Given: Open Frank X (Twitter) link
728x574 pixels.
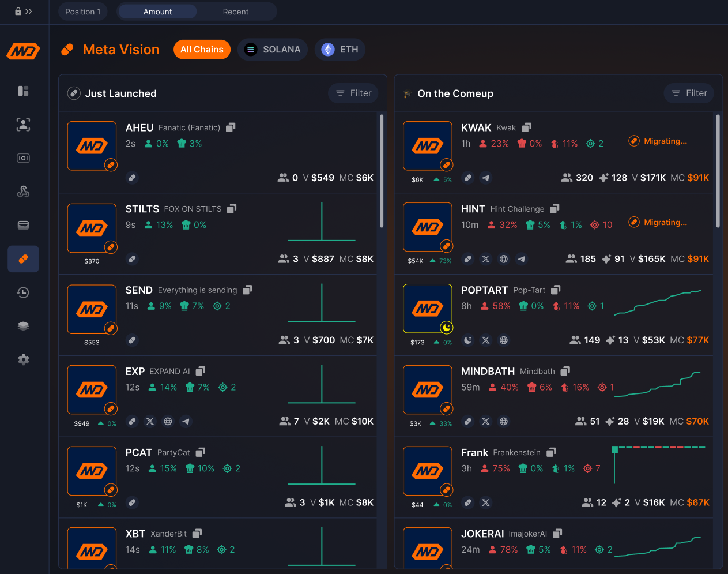Looking at the screenshot, I should 486,503.
